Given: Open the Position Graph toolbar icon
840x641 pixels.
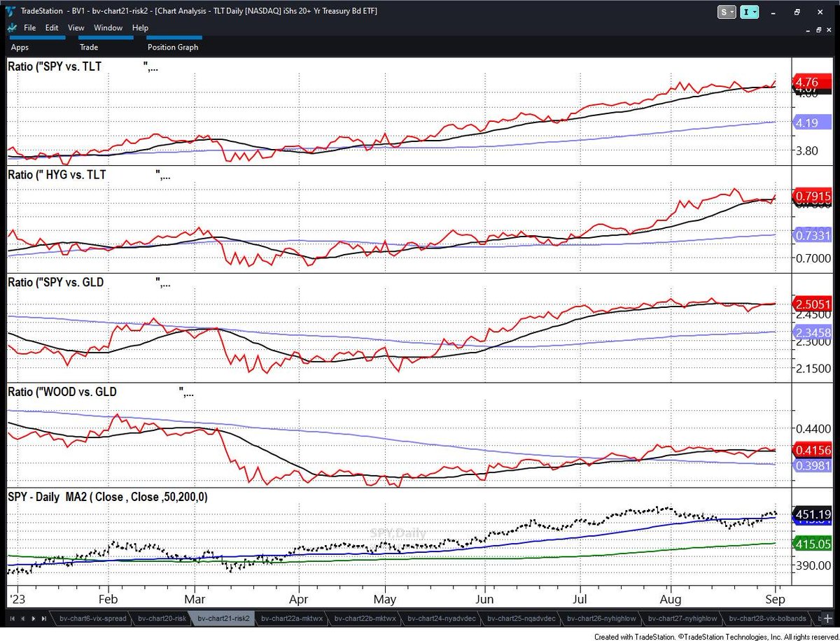Looking at the screenshot, I should click(x=172, y=47).
